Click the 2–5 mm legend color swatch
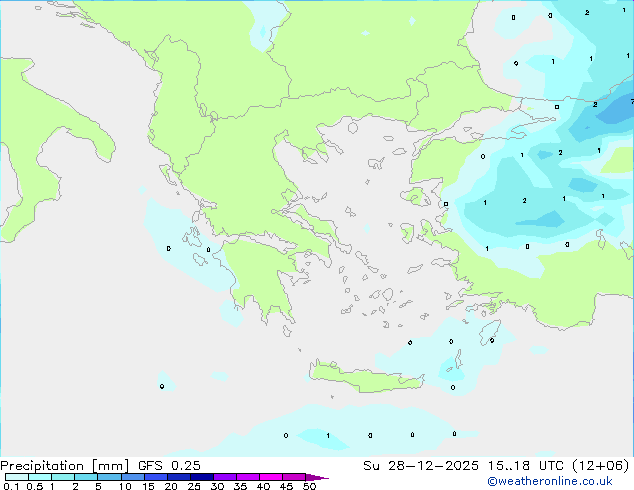 [86, 477]
